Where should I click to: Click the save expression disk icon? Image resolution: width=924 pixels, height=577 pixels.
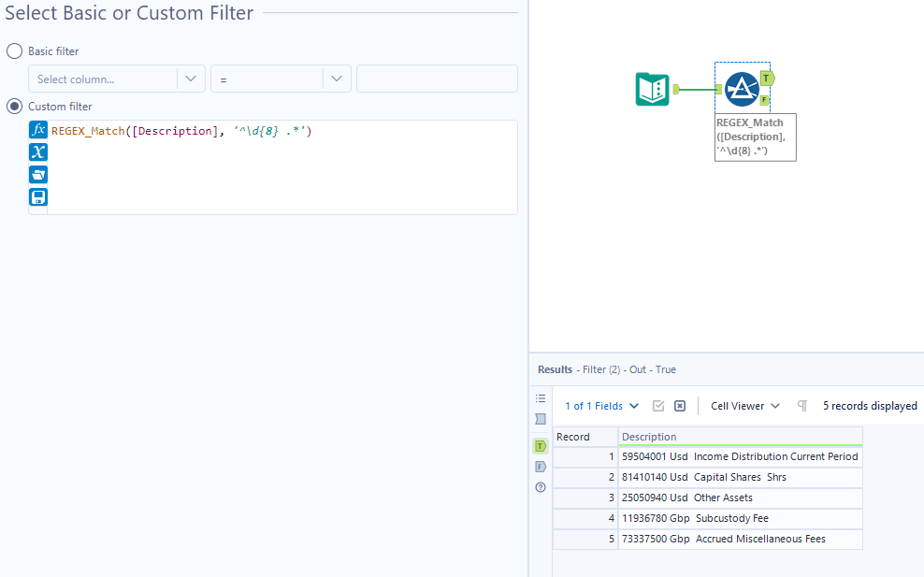coord(38,196)
